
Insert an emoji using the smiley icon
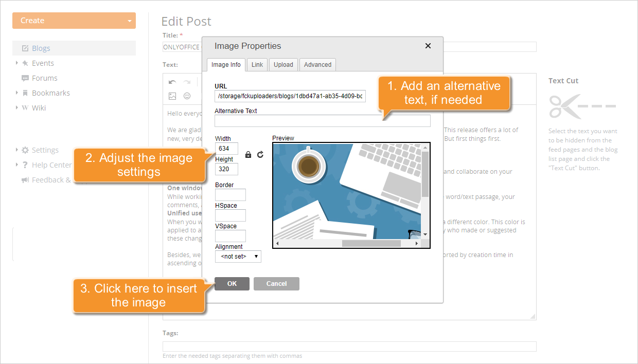click(187, 96)
